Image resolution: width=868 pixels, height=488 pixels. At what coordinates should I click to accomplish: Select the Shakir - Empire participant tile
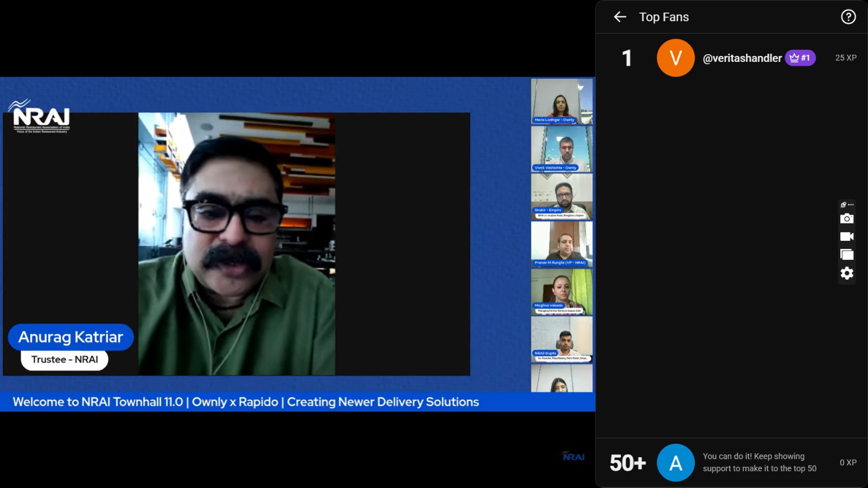(561, 196)
